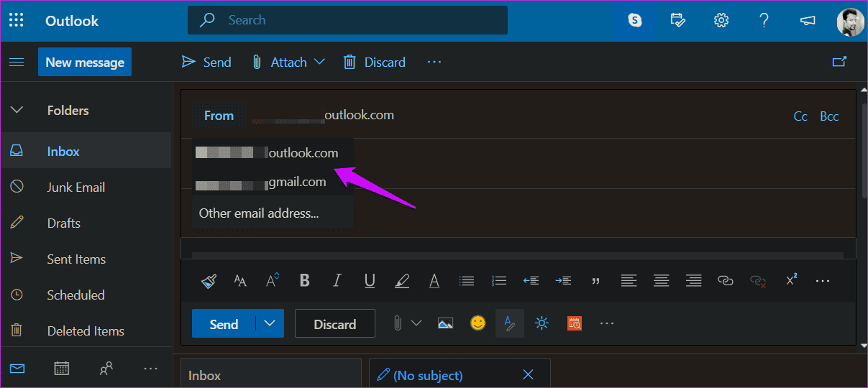Open the feedback megaphone icon
The height and width of the screenshot is (388, 868).
pyautogui.click(x=808, y=20)
